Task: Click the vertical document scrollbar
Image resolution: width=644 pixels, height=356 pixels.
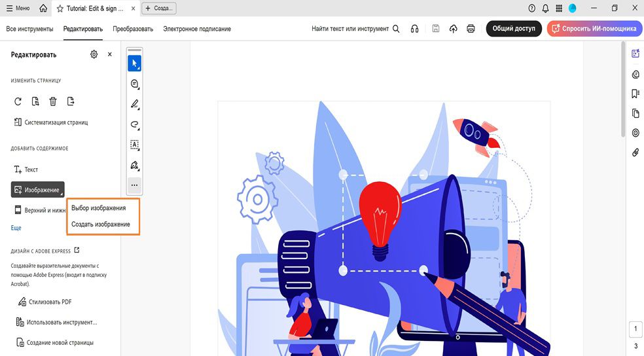Action: coord(624,88)
